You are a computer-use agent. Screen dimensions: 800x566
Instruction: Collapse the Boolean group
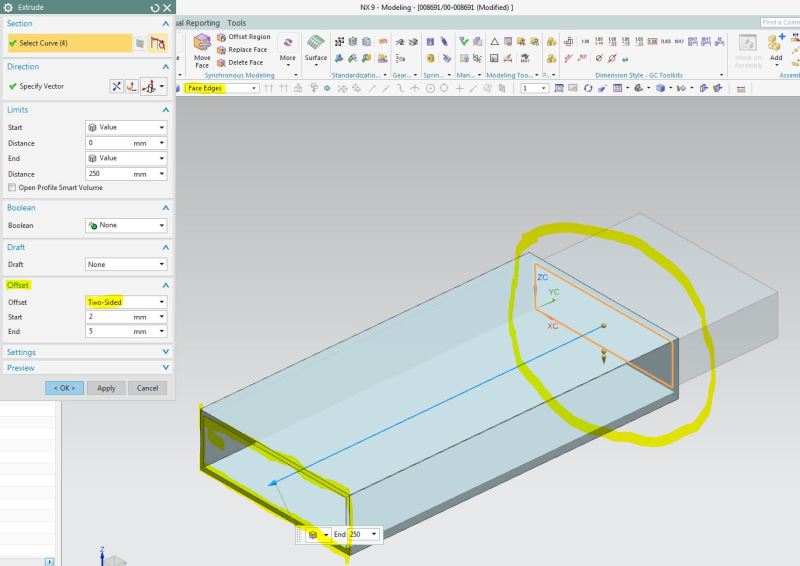[x=165, y=208]
